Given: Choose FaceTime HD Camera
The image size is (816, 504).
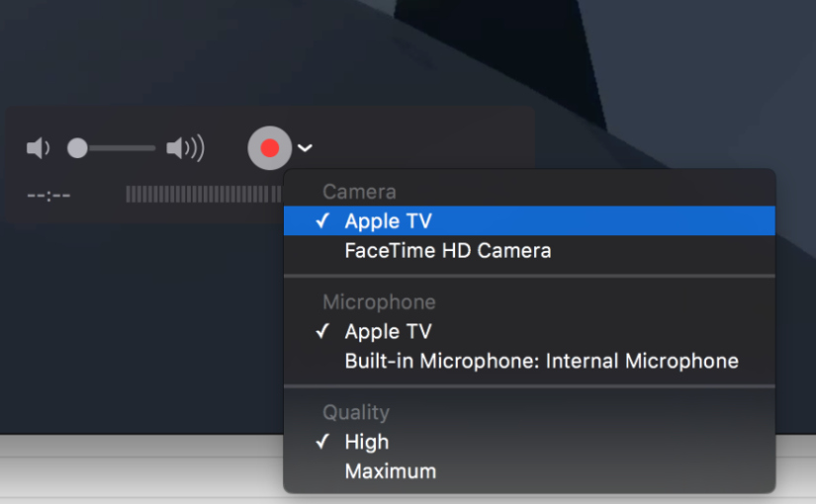Looking at the screenshot, I should point(529,251).
